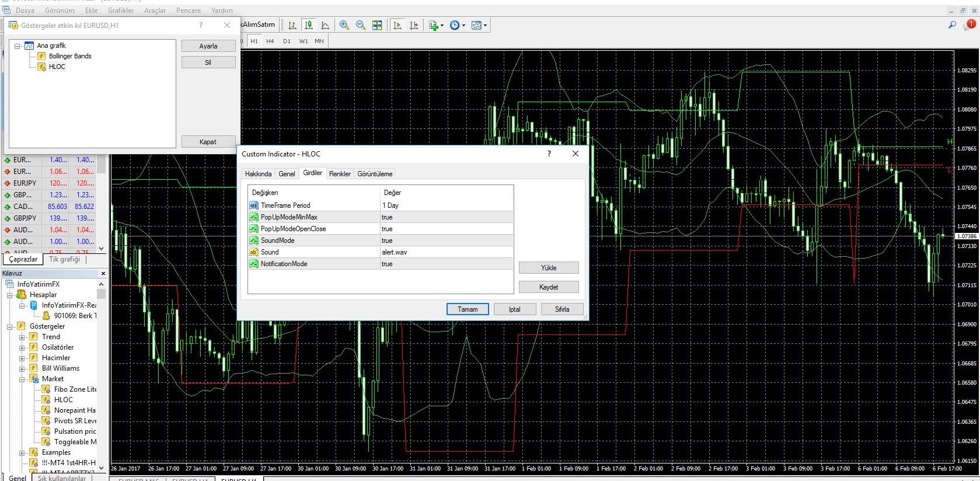Select Sound value alert.wav
The image size is (980, 481).
447,252
